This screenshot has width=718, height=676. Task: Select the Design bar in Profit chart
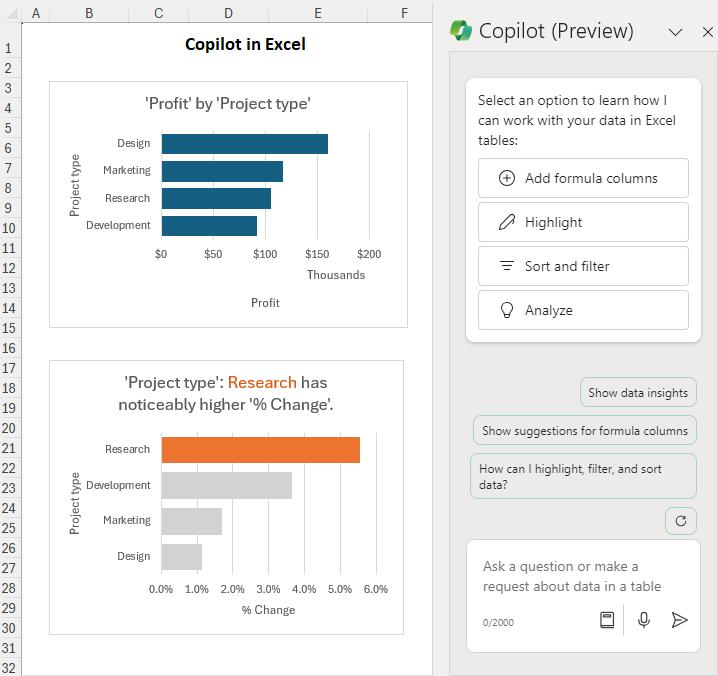tap(244, 144)
